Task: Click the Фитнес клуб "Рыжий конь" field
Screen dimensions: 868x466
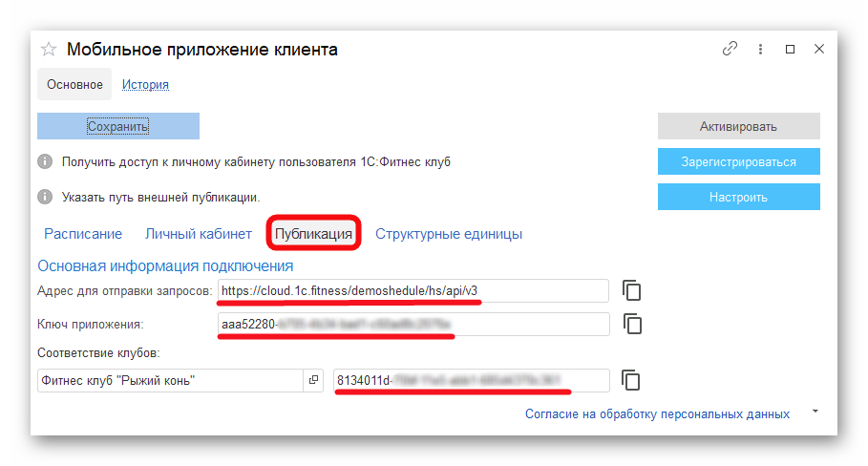Action: coord(171,380)
